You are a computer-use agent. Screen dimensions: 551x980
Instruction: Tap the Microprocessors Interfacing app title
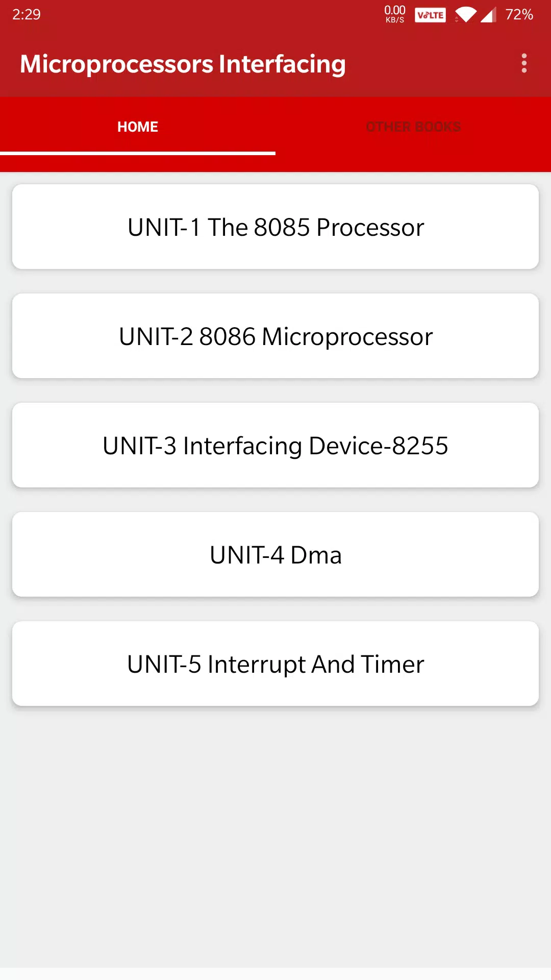tap(183, 64)
